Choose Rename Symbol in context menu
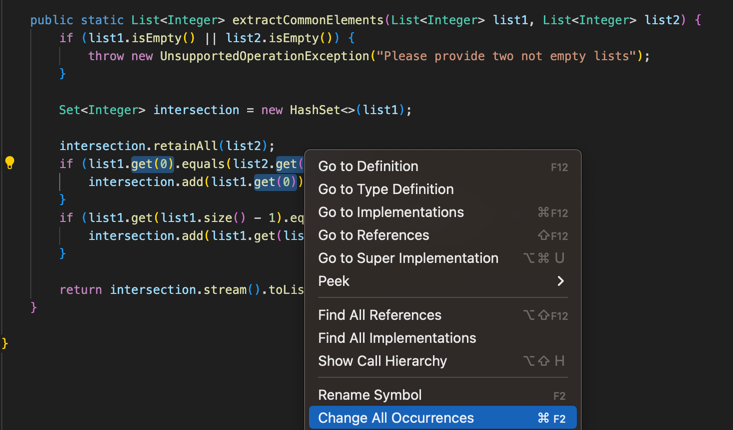Viewport: 733px width, 430px height. pos(369,395)
